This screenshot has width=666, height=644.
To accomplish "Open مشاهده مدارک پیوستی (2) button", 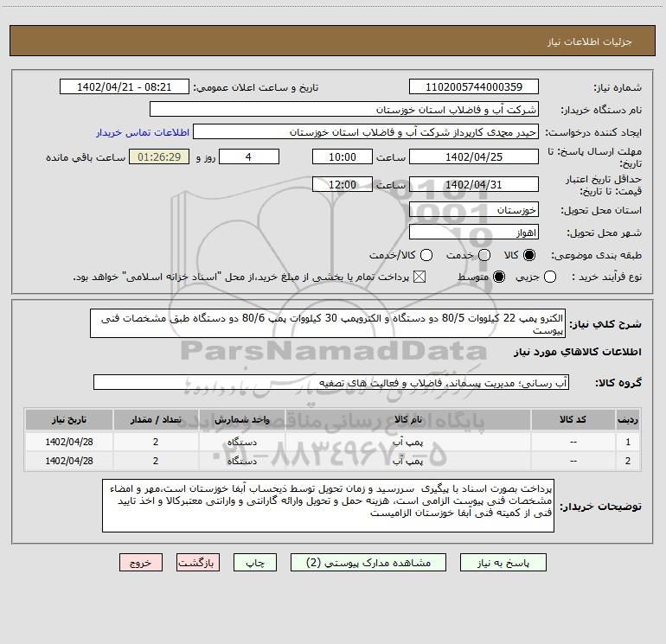I will click(368, 563).
